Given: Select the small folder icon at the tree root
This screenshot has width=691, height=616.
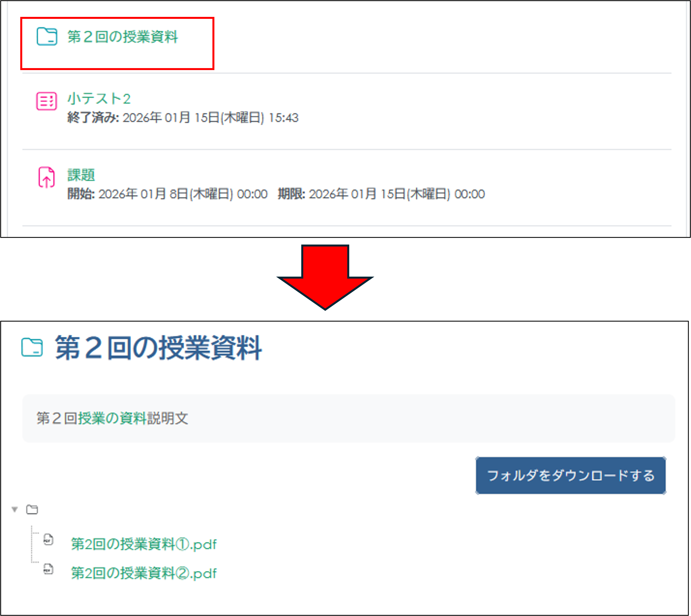Looking at the screenshot, I should pyautogui.click(x=32, y=509).
